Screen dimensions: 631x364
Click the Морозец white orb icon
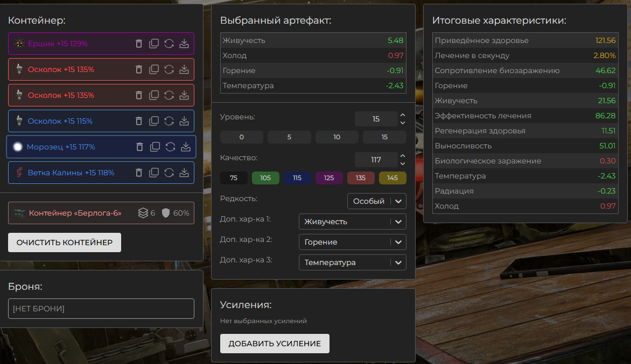point(18,147)
